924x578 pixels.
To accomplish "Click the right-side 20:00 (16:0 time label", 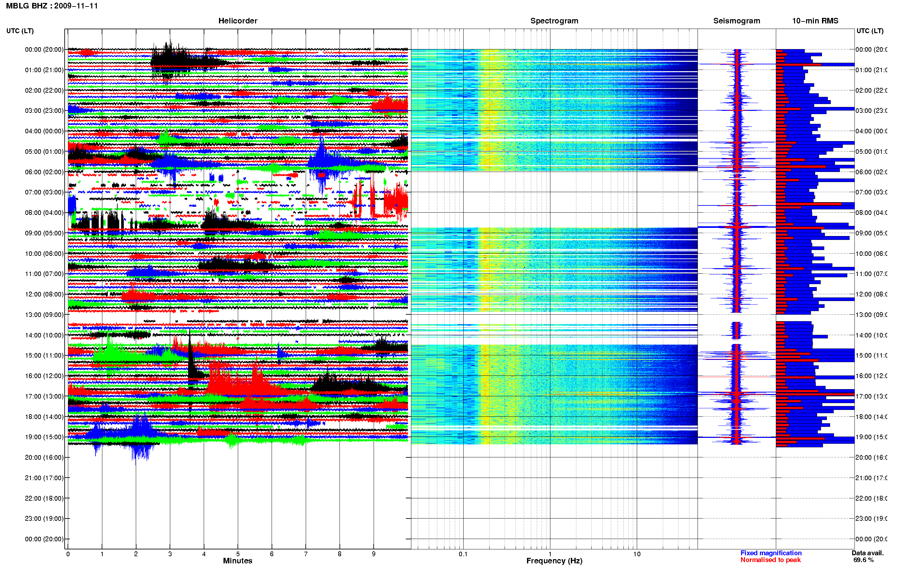I will point(871,457).
